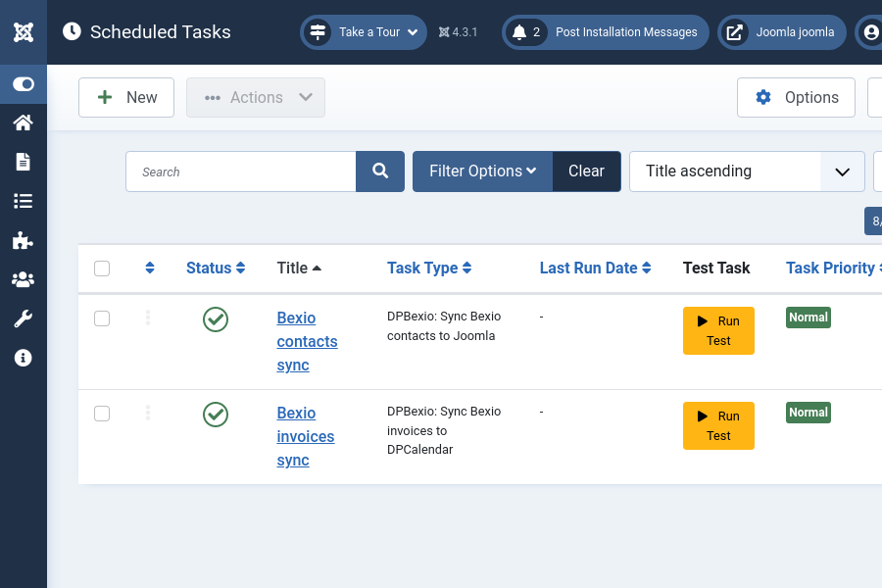
Task: Tick the checkbox for Bexio contacts sync
Action: [102, 318]
